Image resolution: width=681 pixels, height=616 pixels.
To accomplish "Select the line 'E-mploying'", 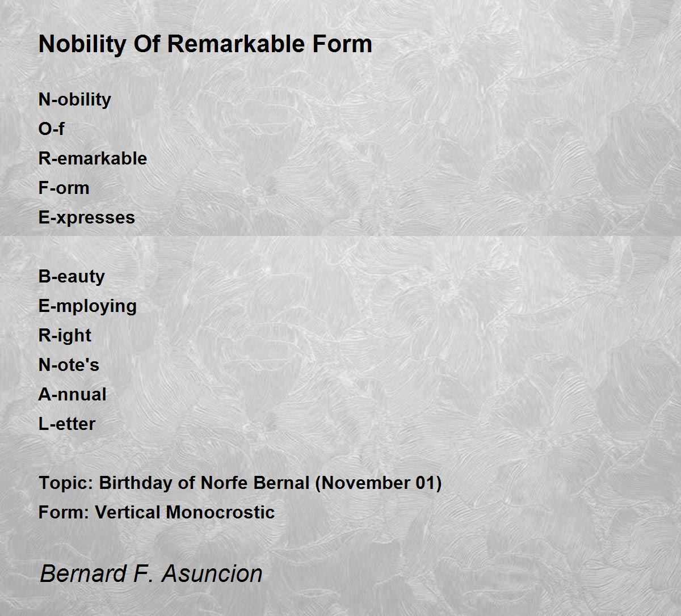I will [87, 306].
